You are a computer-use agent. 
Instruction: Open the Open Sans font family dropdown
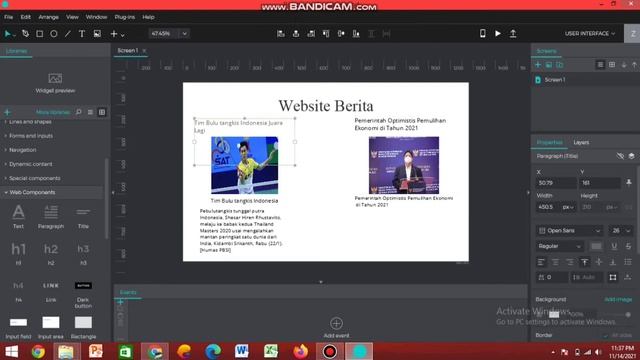click(x=570, y=231)
